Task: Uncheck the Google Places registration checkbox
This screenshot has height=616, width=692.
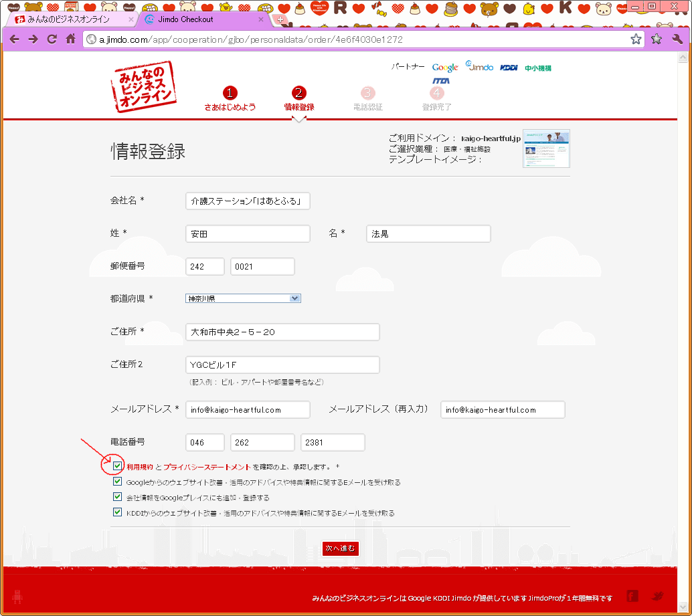Action: pos(118,497)
